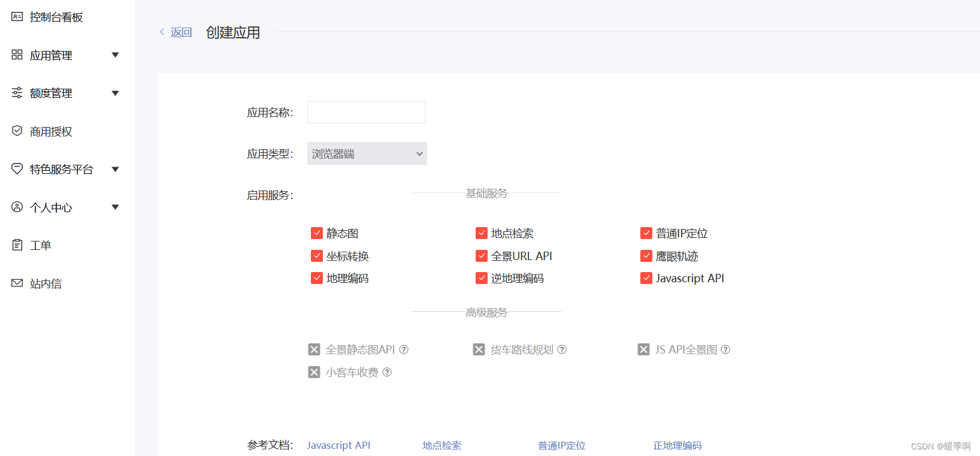Click help icon next to 小客车收费
This screenshot has width=980, height=456.
[387, 372]
